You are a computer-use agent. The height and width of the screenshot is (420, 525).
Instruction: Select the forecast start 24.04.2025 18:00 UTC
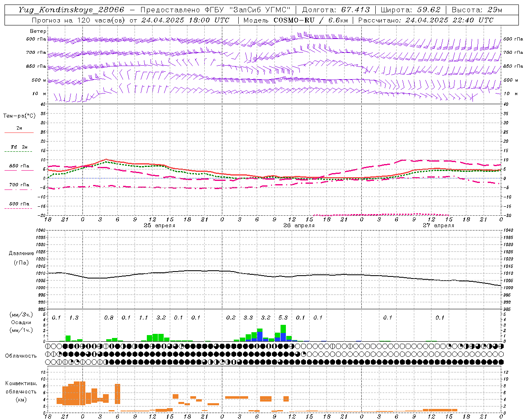[x=185, y=20]
